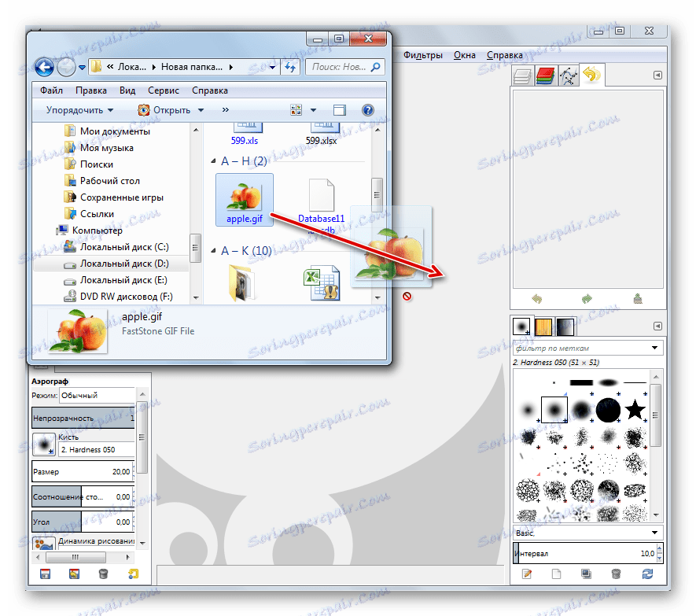Open the Paths tab in GIMP dock
Viewport: 696px width, 616px height.
(x=568, y=76)
